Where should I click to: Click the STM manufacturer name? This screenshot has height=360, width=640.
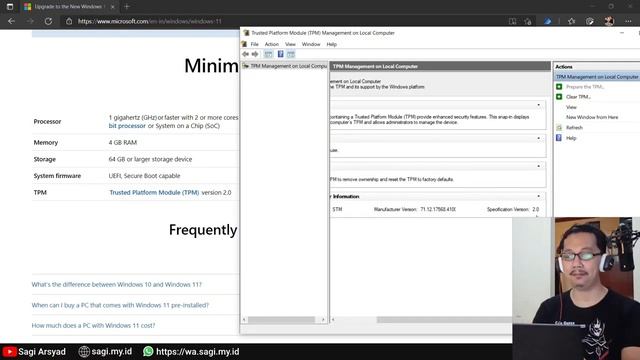point(337,209)
